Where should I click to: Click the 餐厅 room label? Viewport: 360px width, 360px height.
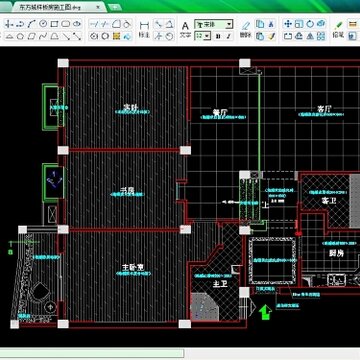[220, 112]
